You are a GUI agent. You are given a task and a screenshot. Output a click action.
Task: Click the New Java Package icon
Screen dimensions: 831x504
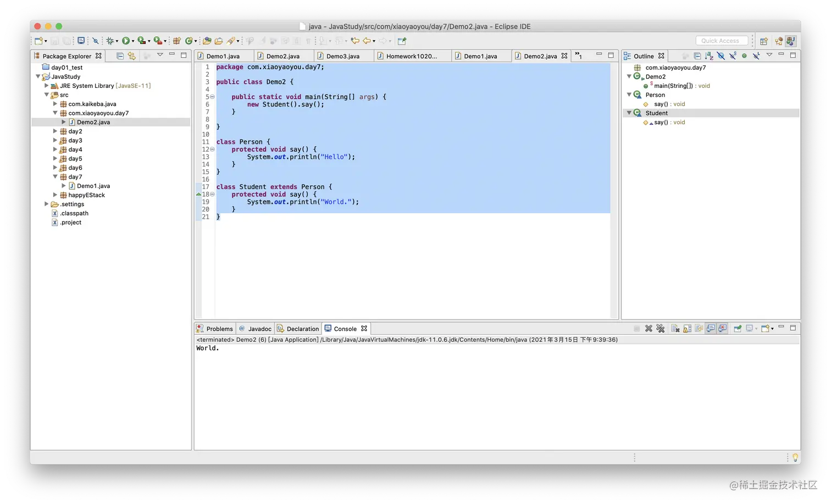[x=177, y=41]
